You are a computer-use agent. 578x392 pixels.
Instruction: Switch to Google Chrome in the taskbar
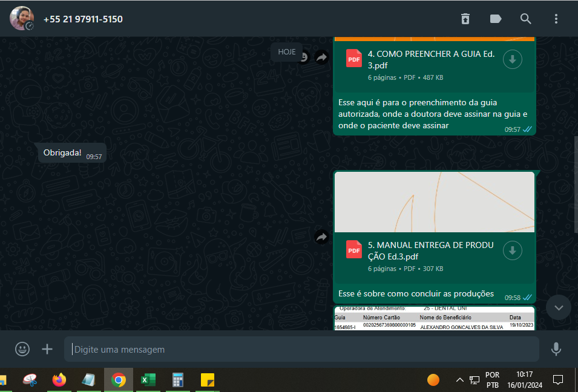tap(119, 380)
